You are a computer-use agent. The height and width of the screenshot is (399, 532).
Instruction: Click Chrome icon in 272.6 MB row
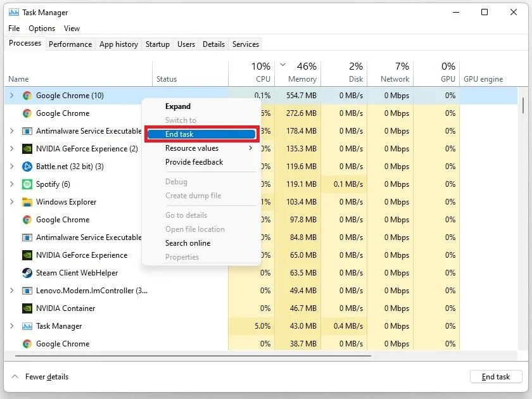pyautogui.click(x=27, y=113)
